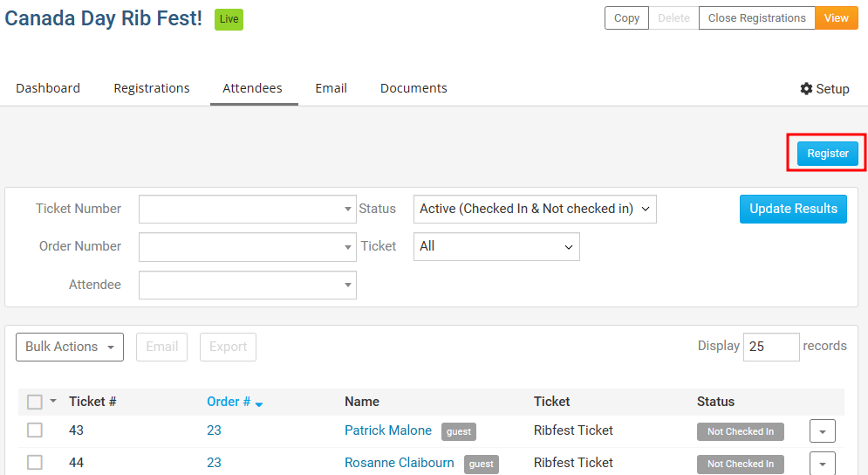Switch to the Registrations tab
868x475 pixels.
pyautogui.click(x=152, y=88)
